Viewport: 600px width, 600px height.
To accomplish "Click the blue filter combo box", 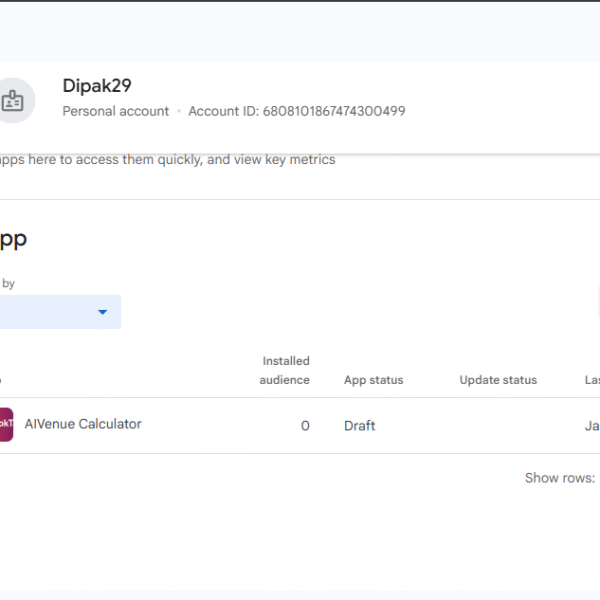I will click(55, 312).
